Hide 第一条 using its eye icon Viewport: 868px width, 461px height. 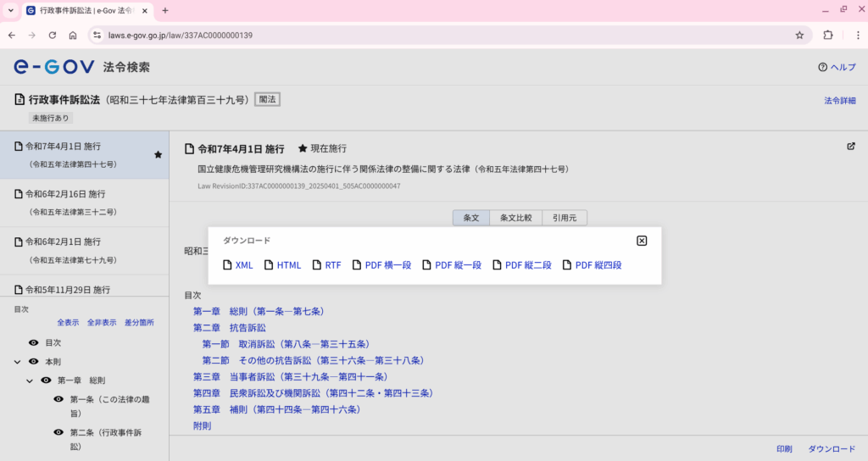[58, 399]
